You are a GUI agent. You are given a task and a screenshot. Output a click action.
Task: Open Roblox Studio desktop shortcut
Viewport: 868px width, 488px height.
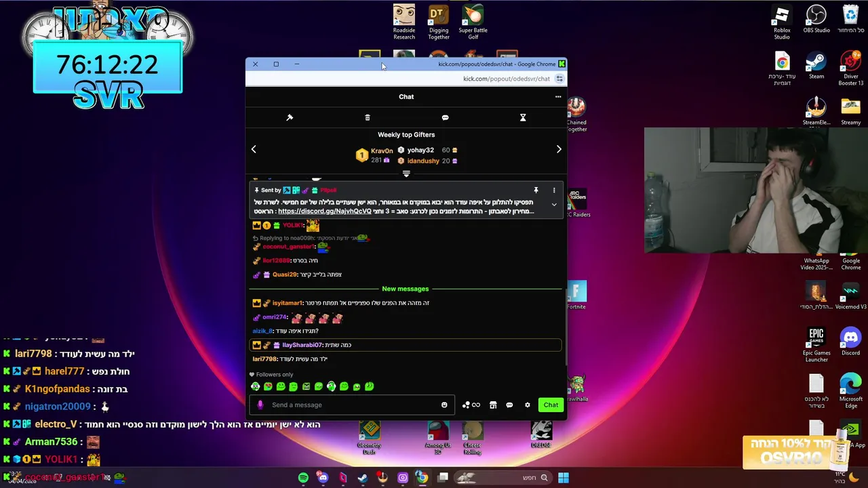click(782, 22)
